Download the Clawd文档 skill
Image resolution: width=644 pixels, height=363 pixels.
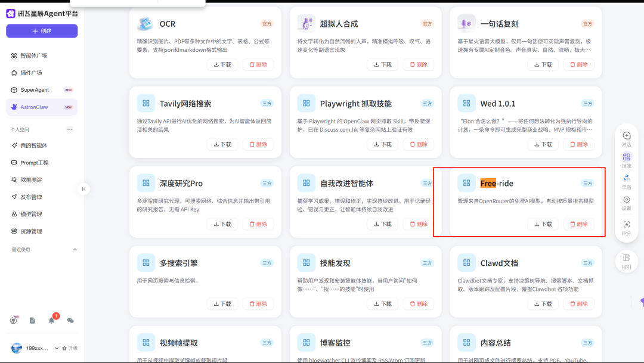pos(543,303)
